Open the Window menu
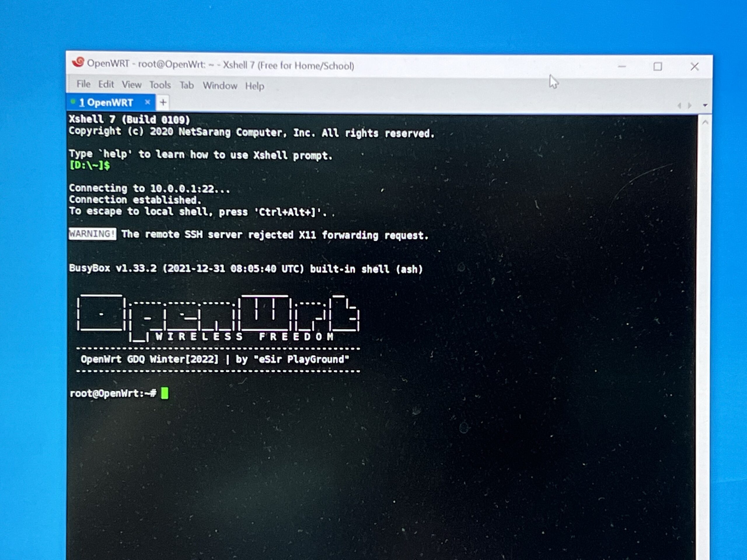Image resolution: width=747 pixels, height=560 pixels. [220, 86]
